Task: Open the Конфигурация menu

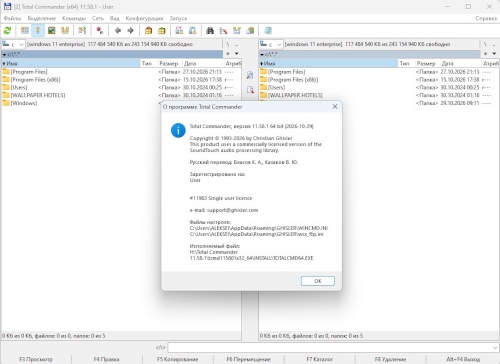Action: point(144,18)
